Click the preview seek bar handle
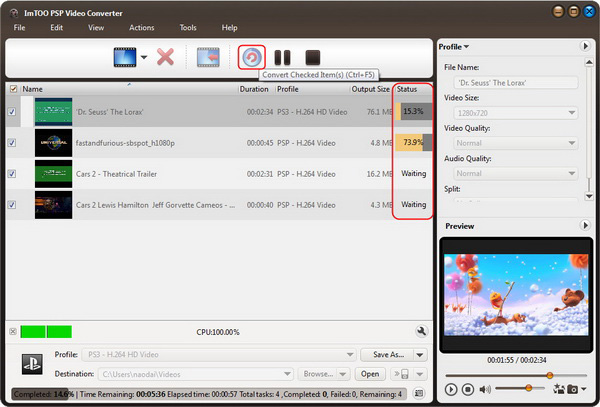Viewport: 600px width, 407px height. click(550, 375)
